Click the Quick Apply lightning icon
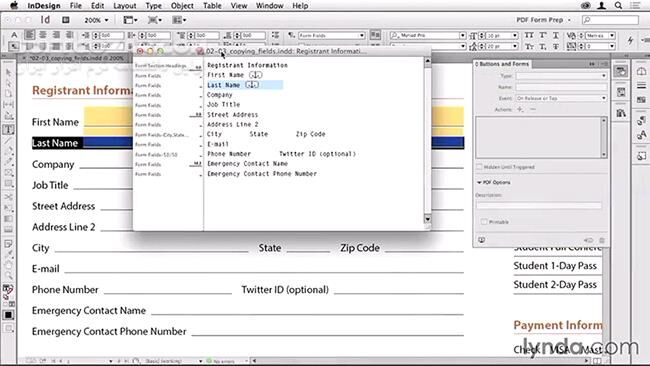The width and height of the screenshot is (650, 366). pos(631,40)
